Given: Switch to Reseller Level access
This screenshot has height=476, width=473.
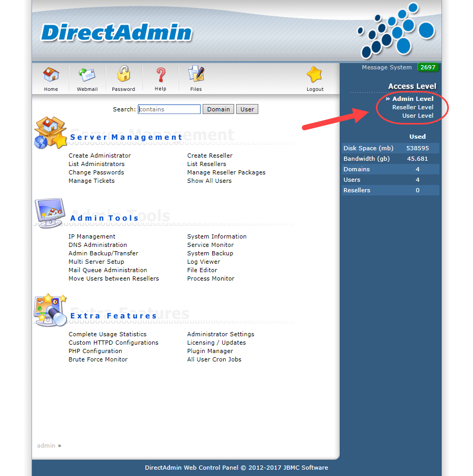Looking at the screenshot, I should [x=413, y=107].
